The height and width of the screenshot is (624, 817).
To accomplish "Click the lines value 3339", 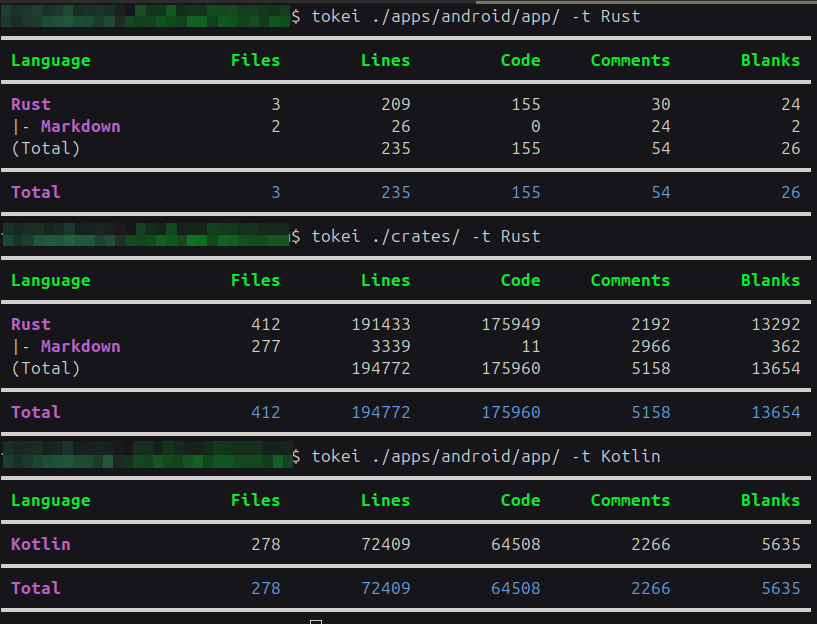I will coord(391,346).
